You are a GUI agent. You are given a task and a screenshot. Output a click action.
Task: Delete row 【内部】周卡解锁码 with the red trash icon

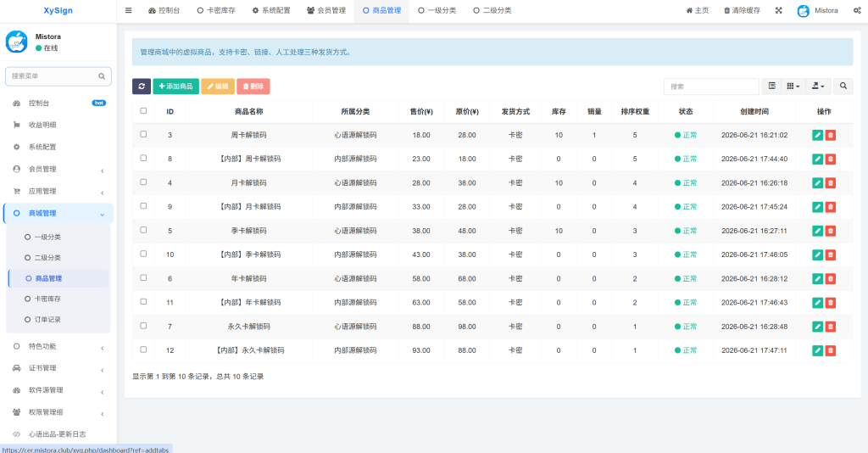[831, 159]
